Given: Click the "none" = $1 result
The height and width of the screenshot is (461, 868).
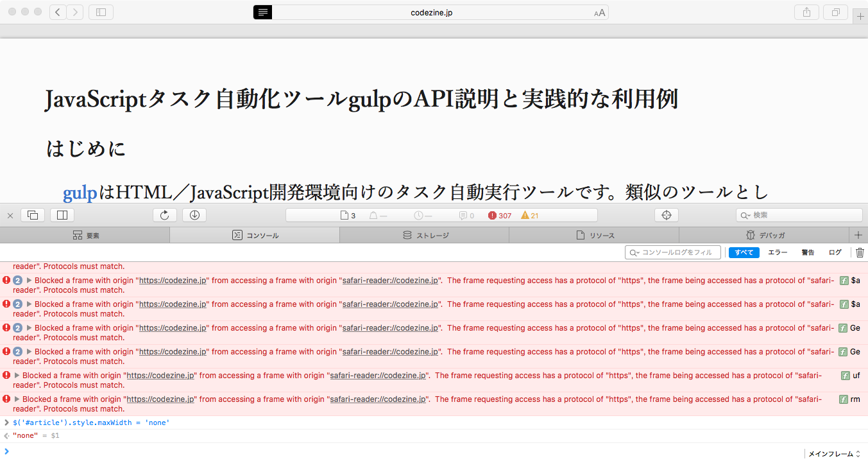Looking at the screenshot, I should [36, 436].
